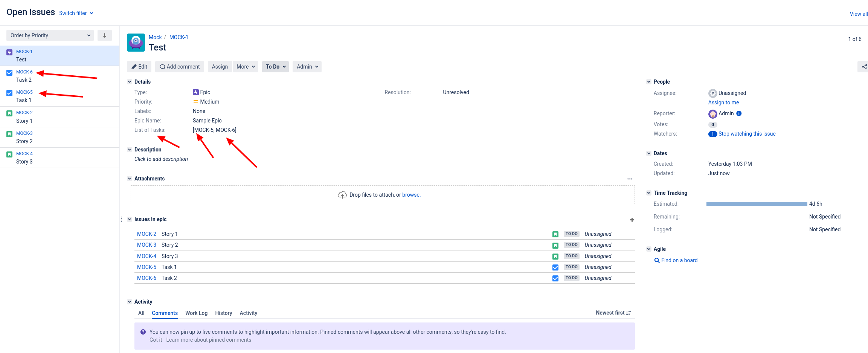
Task: Toggle 'Stop watching this issue'
Action: coord(747,133)
